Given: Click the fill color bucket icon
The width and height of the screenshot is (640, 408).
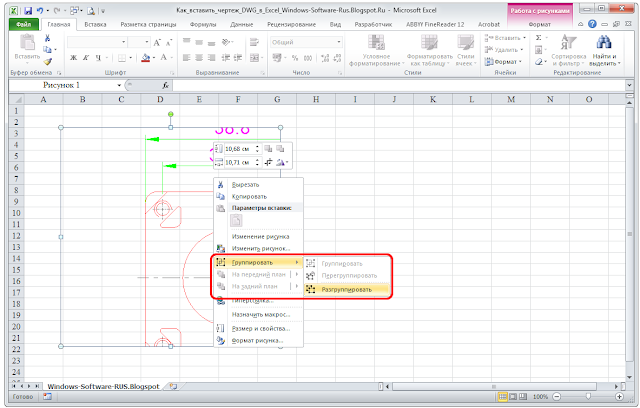Looking at the screenshot, I should (x=145, y=58).
